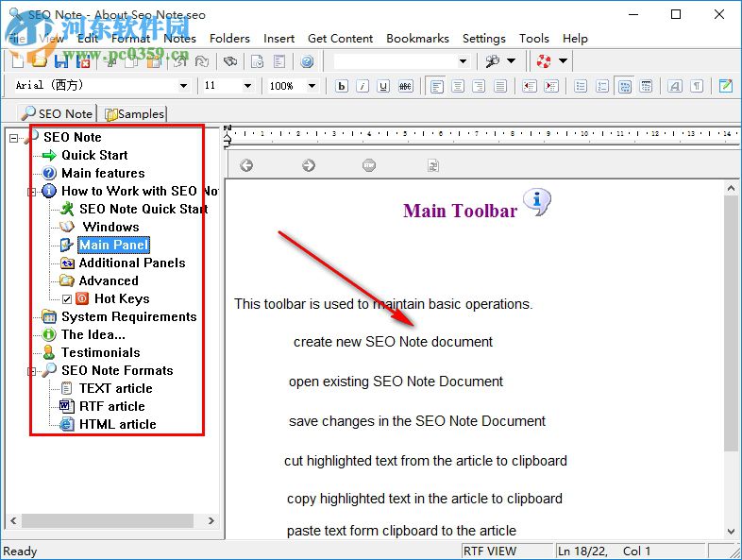Click the blue help question mark icon
This screenshot has height=560, width=742.
tap(307, 61)
